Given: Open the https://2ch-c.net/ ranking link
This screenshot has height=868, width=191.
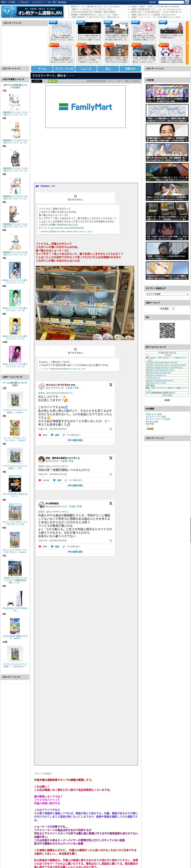Looking at the screenshot, I should coord(157,383).
